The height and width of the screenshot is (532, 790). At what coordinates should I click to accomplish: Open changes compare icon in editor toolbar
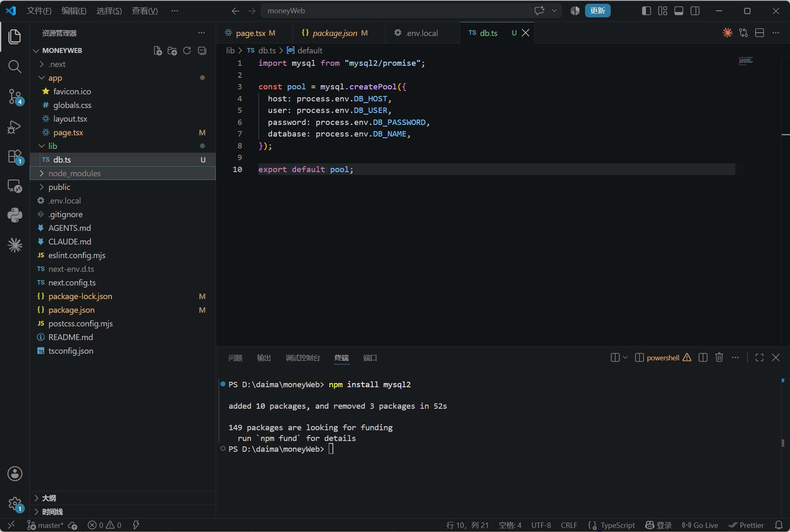744,33
